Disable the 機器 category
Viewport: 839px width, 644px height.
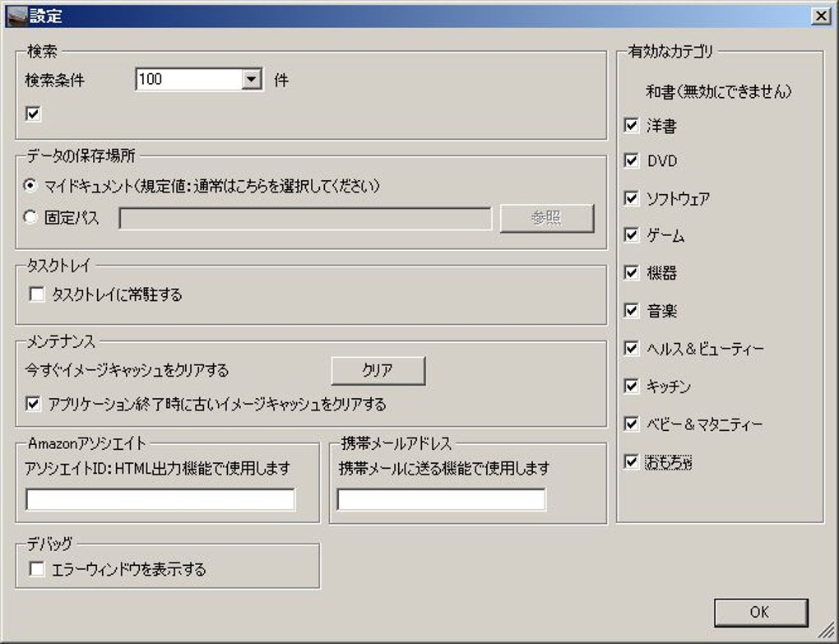click(631, 274)
